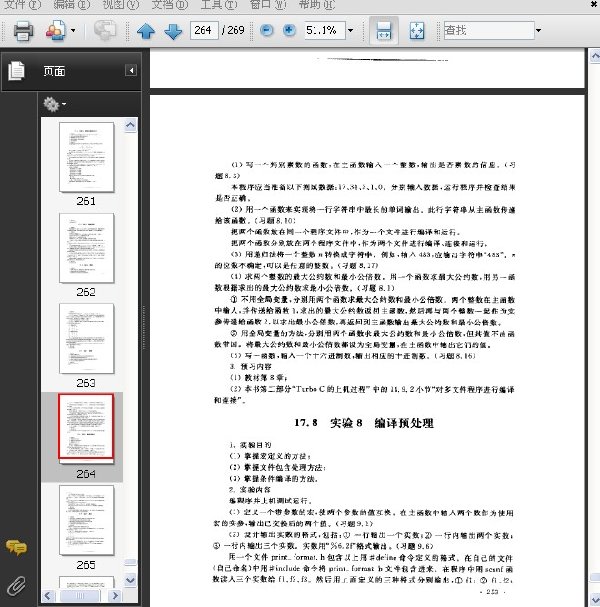Image resolution: width=600 pixels, height=607 pixels.
Task: Open the search options dropdown arrow
Action: (538, 30)
